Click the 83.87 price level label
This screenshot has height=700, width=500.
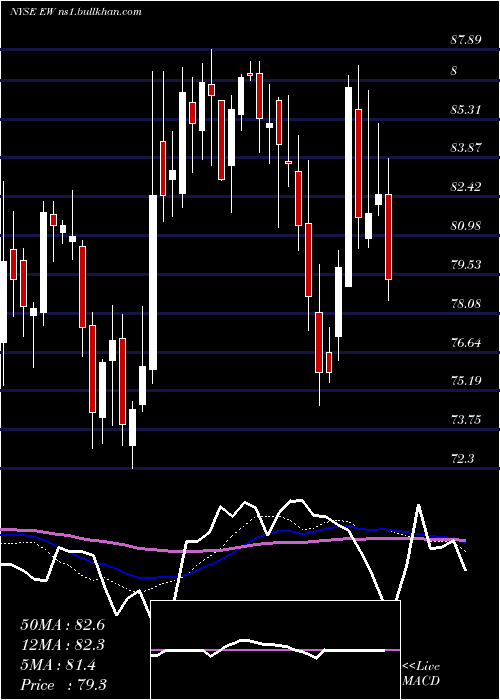pyautogui.click(x=466, y=148)
